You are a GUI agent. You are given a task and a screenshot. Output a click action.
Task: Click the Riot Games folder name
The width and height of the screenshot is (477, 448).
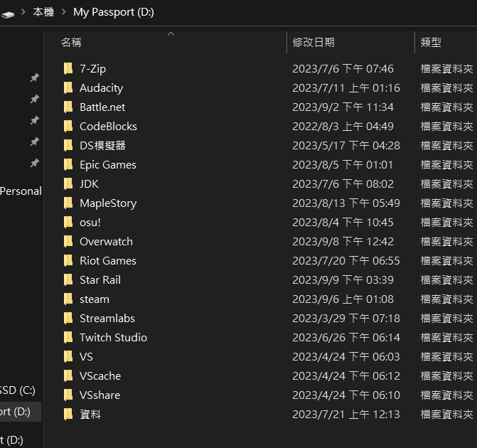click(108, 260)
